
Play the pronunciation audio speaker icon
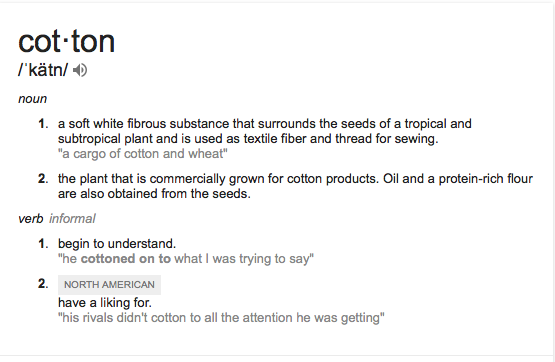80,70
